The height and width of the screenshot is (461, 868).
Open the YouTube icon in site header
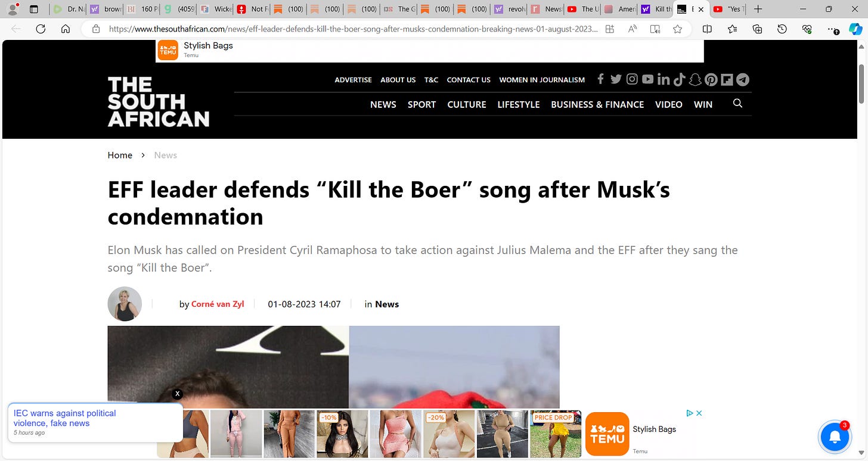[647, 79]
